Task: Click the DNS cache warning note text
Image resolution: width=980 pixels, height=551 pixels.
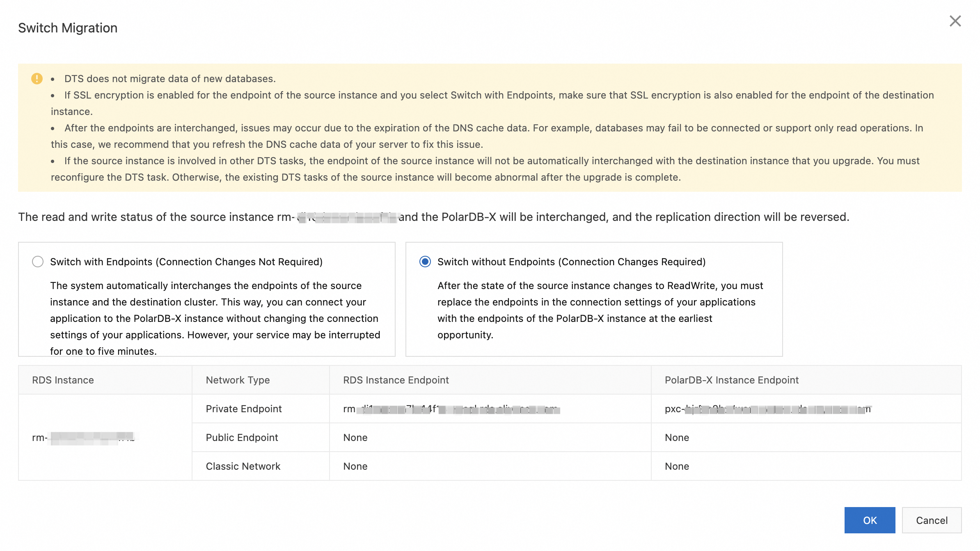Action: pos(487,136)
